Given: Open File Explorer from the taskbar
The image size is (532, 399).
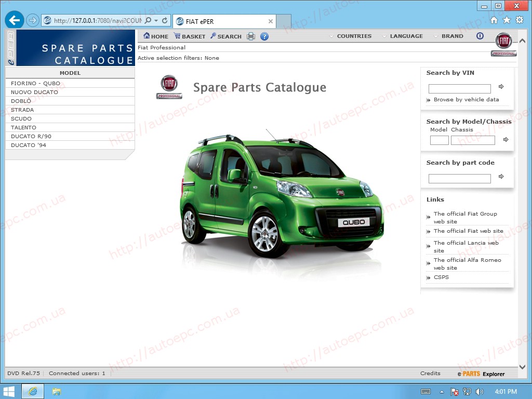Looking at the screenshot, I should [56, 392].
